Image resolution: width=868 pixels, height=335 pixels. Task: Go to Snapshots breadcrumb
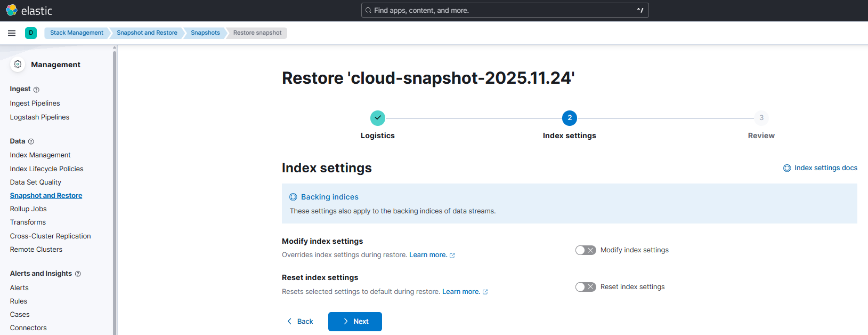click(x=205, y=33)
